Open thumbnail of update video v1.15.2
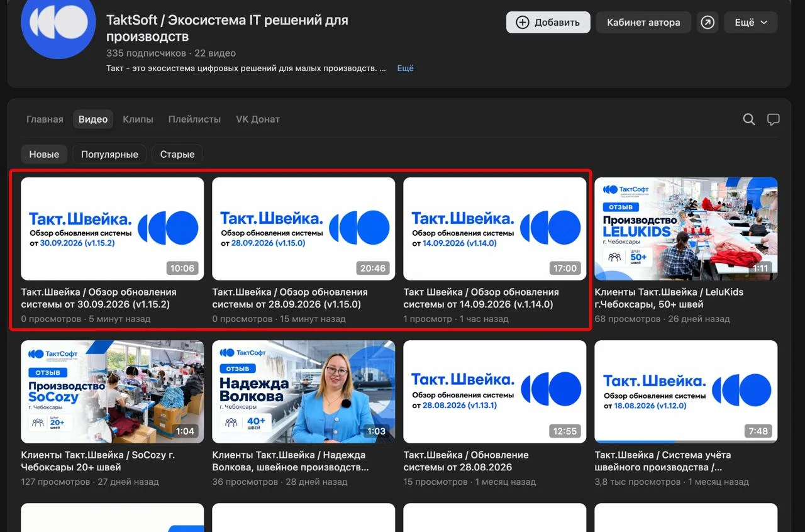Viewport: 805px width, 532px height. (x=113, y=229)
